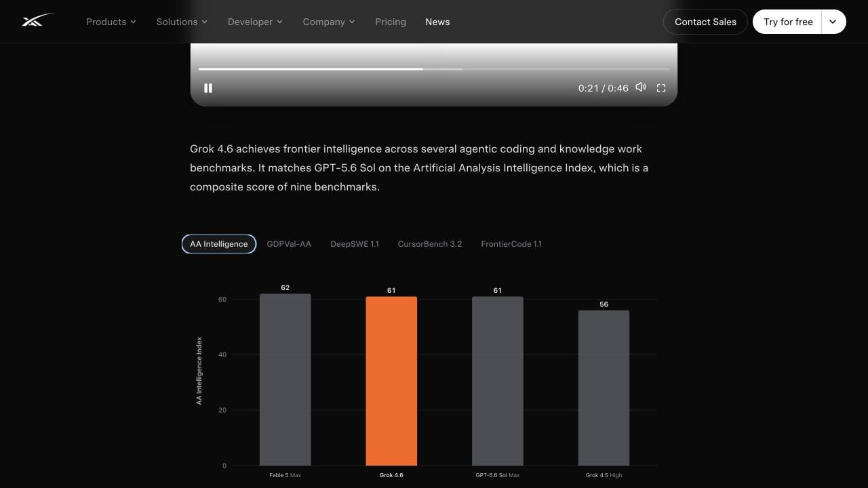Click Try for free

[788, 22]
